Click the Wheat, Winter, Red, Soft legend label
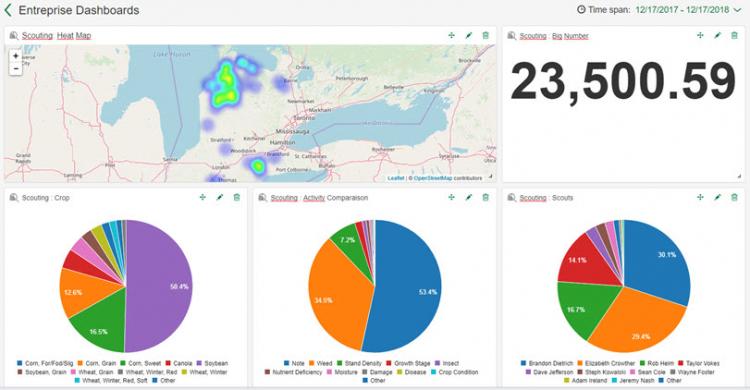Screen dimensions: 750x390 (x=115, y=381)
